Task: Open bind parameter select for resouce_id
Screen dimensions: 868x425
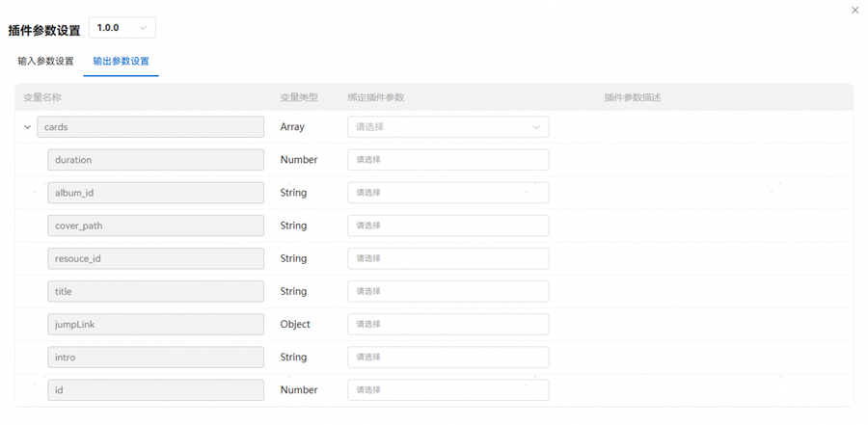Action: 448,258
